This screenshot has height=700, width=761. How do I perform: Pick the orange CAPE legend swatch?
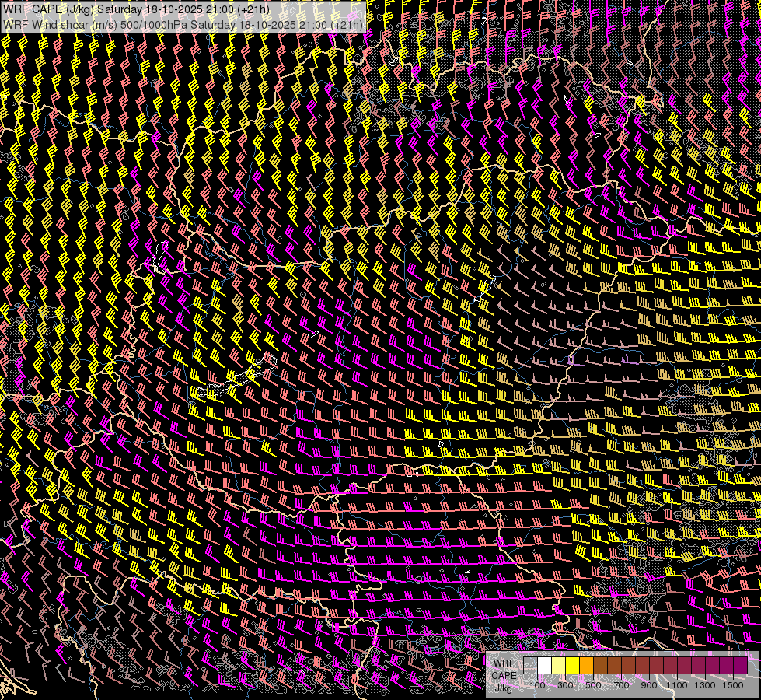(587, 666)
